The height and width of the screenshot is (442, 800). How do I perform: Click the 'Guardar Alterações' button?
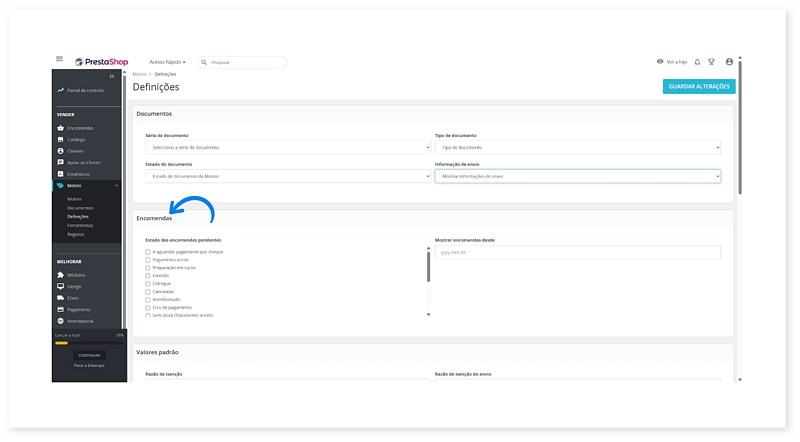tap(699, 87)
